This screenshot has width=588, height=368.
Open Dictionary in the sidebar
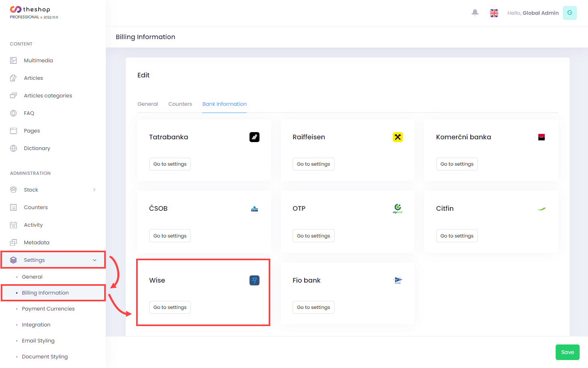click(x=37, y=148)
